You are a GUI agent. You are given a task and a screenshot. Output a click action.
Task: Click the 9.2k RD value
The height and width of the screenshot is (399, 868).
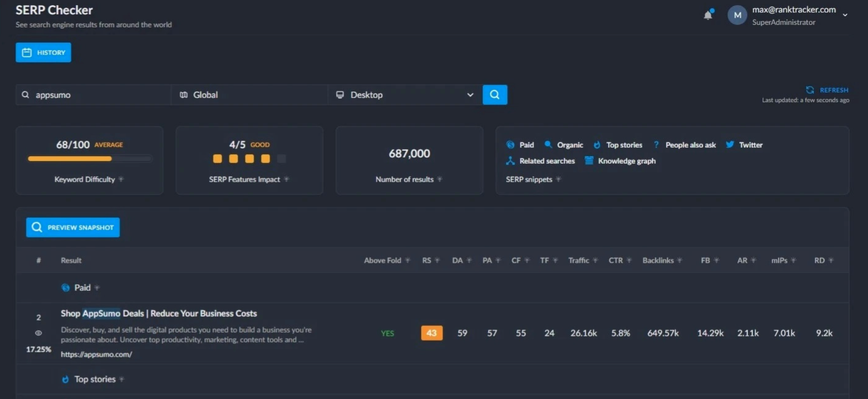(824, 333)
